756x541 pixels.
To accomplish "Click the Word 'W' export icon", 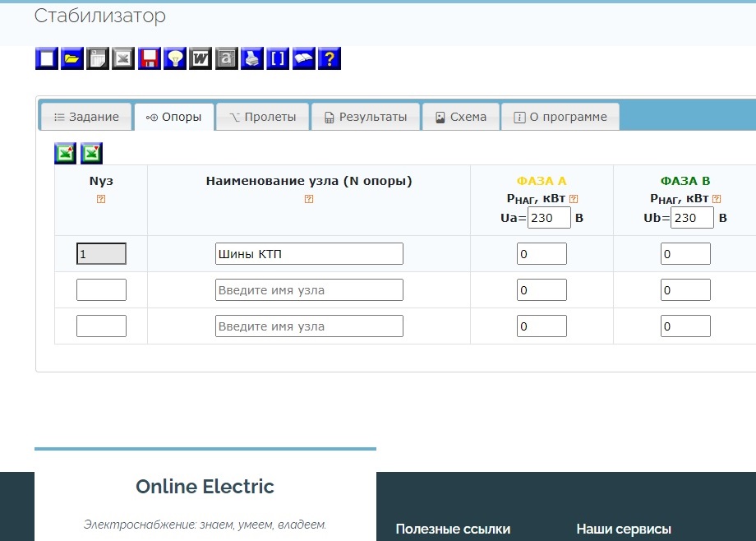I will tap(201, 58).
